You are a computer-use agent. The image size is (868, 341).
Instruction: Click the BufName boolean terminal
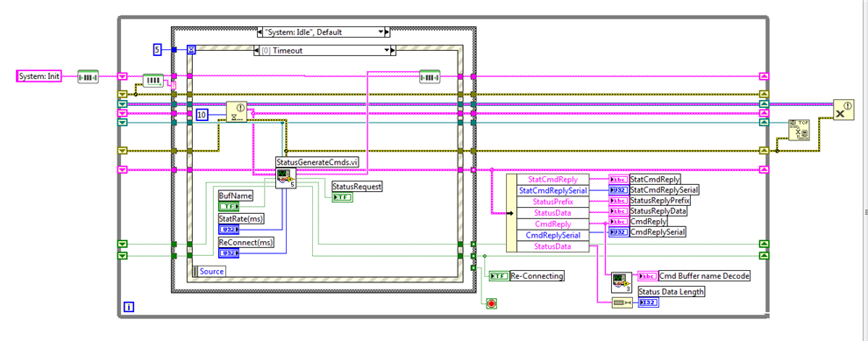[230, 207]
